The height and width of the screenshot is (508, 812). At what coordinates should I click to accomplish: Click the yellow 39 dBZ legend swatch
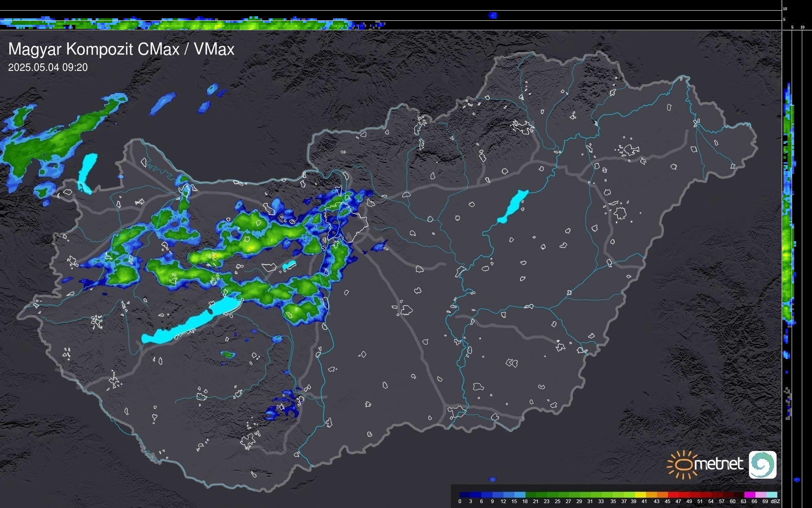tap(640, 495)
